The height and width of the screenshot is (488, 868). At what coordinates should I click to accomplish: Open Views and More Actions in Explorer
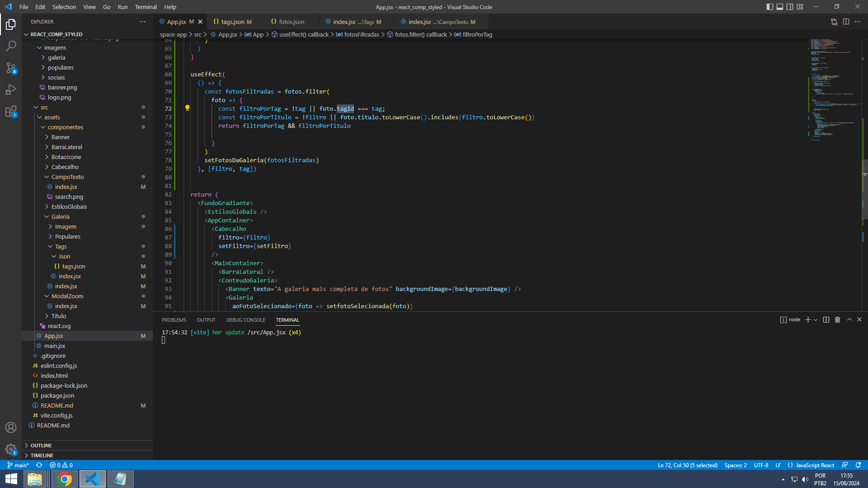point(142,22)
